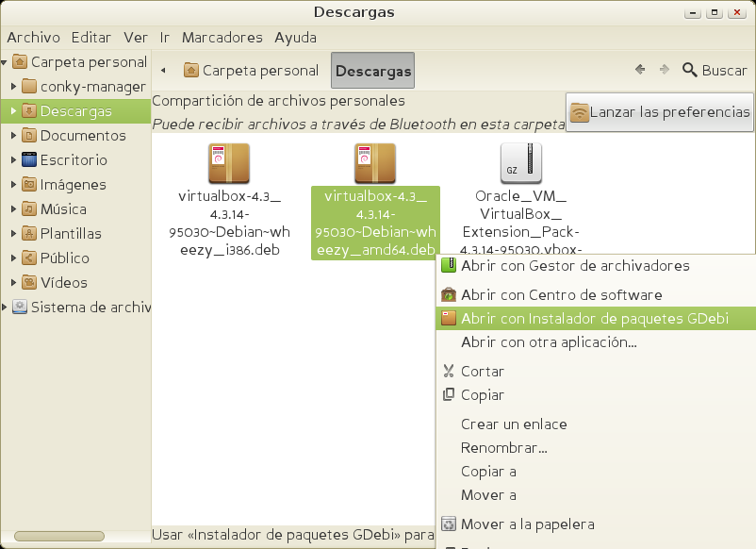Click the Escritorio desktop icon in sidebar
Image resolution: width=756 pixels, height=549 pixels.
[29, 160]
